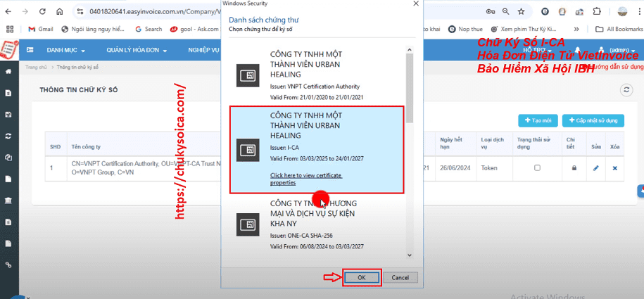Open the QUẢN LÝ HÓA ĐƠN dropdown menu
Screen dimensions: 644x299
coord(137,51)
